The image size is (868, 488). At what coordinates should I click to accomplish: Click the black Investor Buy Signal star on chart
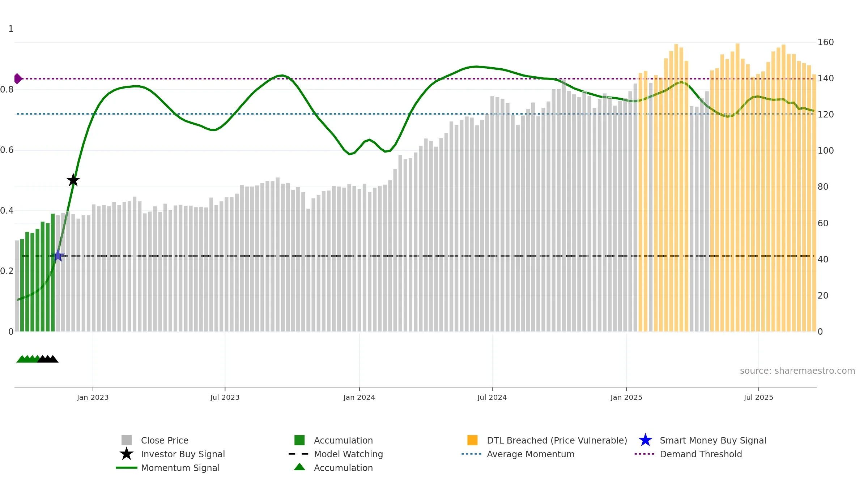[x=73, y=180]
